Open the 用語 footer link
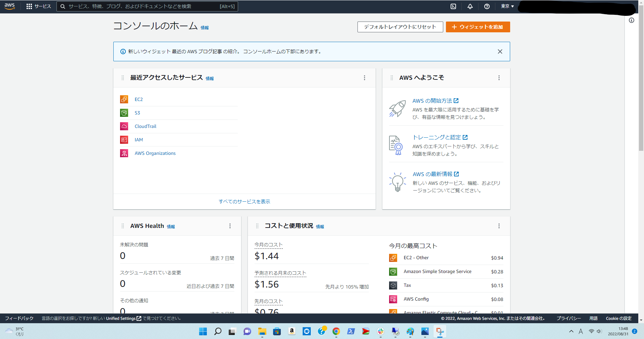 [x=594, y=318]
